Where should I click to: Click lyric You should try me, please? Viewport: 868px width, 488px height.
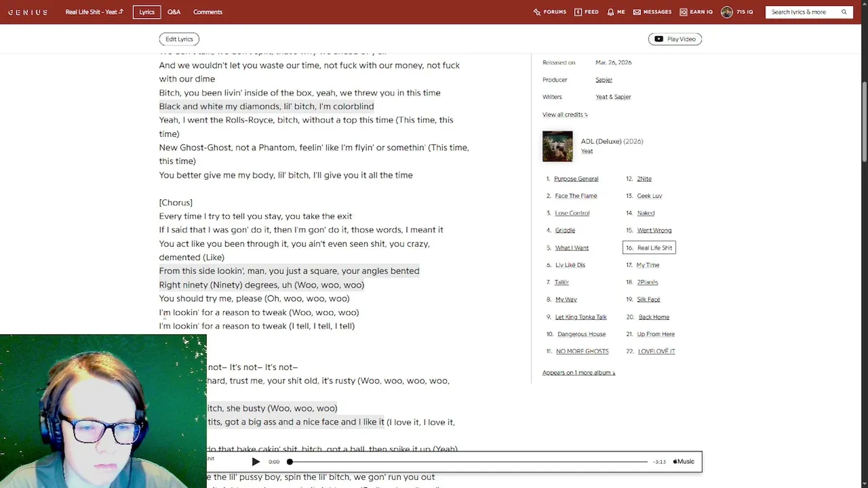[x=254, y=299]
